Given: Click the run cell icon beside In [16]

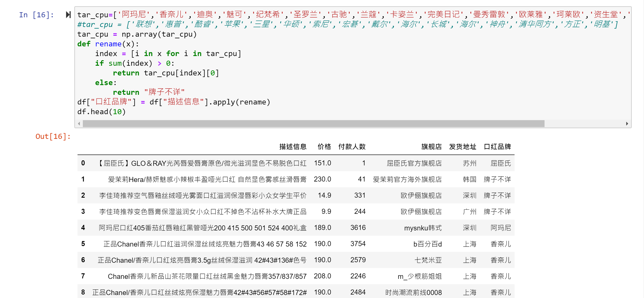Looking at the screenshot, I should pyautogui.click(x=68, y=15).
